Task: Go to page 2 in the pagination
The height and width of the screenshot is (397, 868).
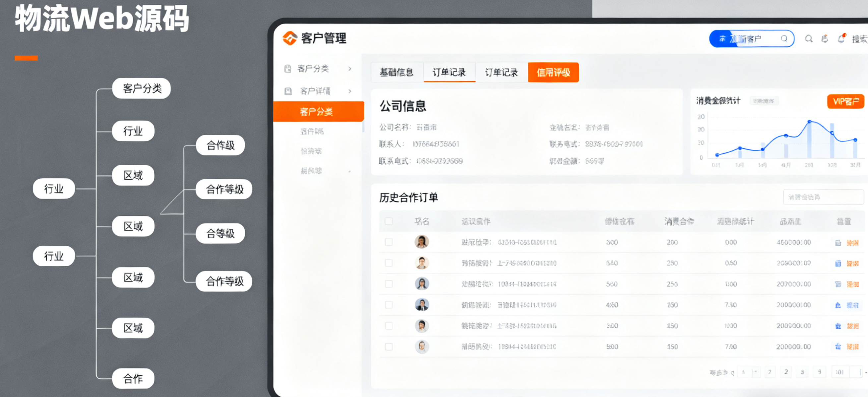Action: [x=786, y=372]
